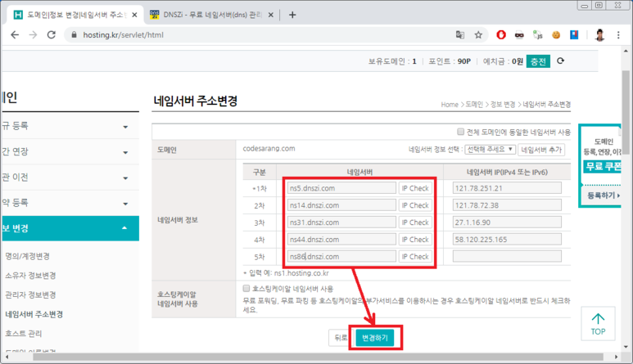View site security lock info
The height and width of the screenshot is (364, 633).
(x=74, y=35)
